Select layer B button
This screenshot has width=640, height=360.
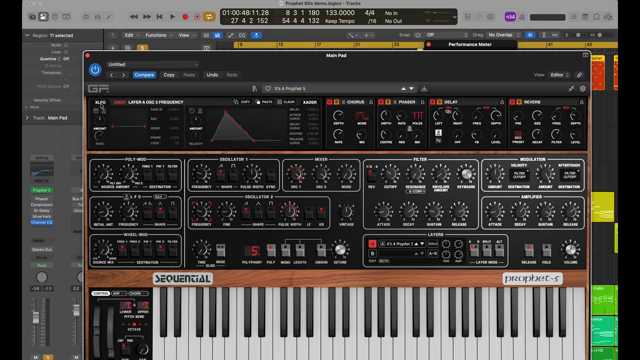click(x=372, y=253)
